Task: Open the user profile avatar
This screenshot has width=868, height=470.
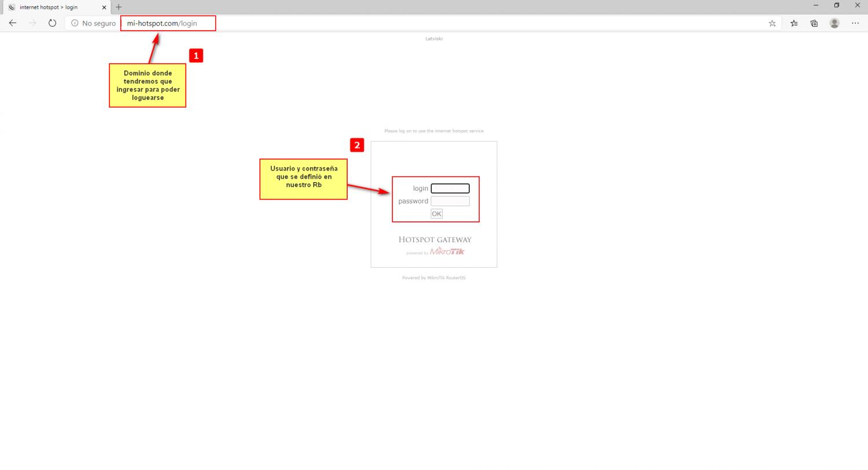Action: (834, 23)
